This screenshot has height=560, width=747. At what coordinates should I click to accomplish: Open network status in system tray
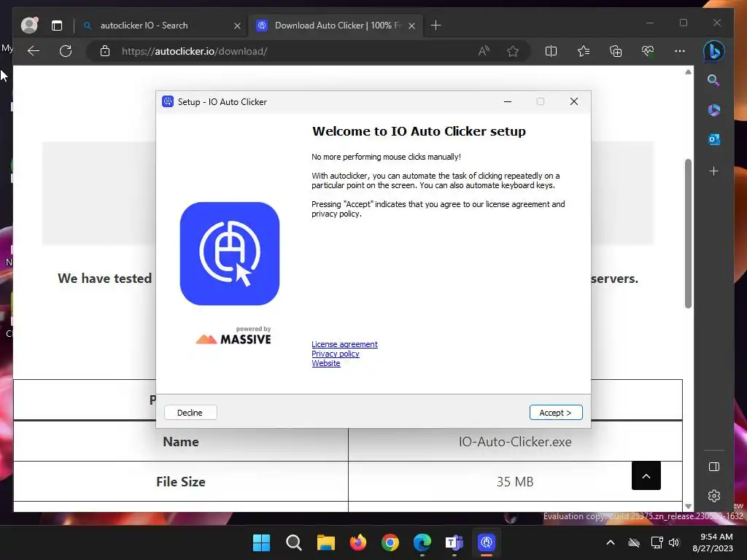point(657,542)
